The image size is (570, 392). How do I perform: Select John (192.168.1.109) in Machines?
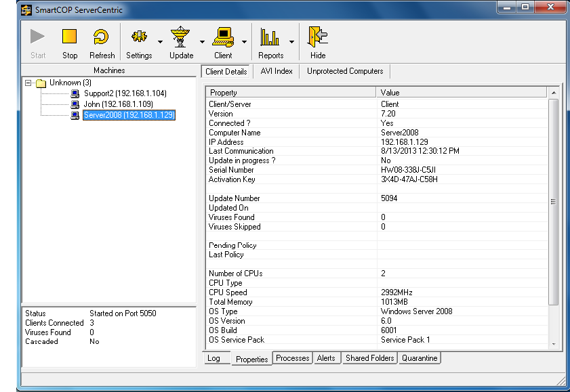[x=119, y=104]
